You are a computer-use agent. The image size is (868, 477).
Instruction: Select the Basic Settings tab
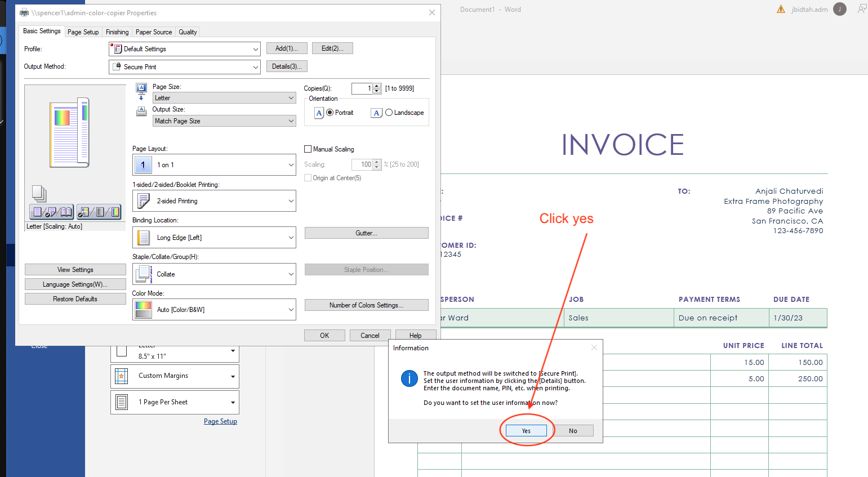(x=42, y=31)
